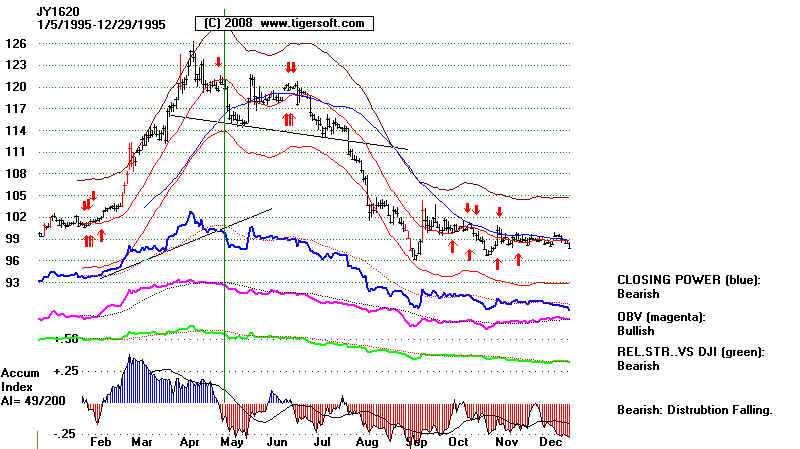Click the Dec label on the time axis
This screenshot has width=800, height=449.
[551, 441]
